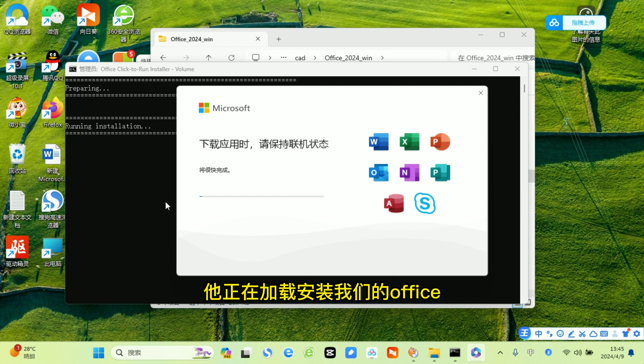Refresh the File Explorer view
This screenshot has width=644, height=364.
(232, 58)
